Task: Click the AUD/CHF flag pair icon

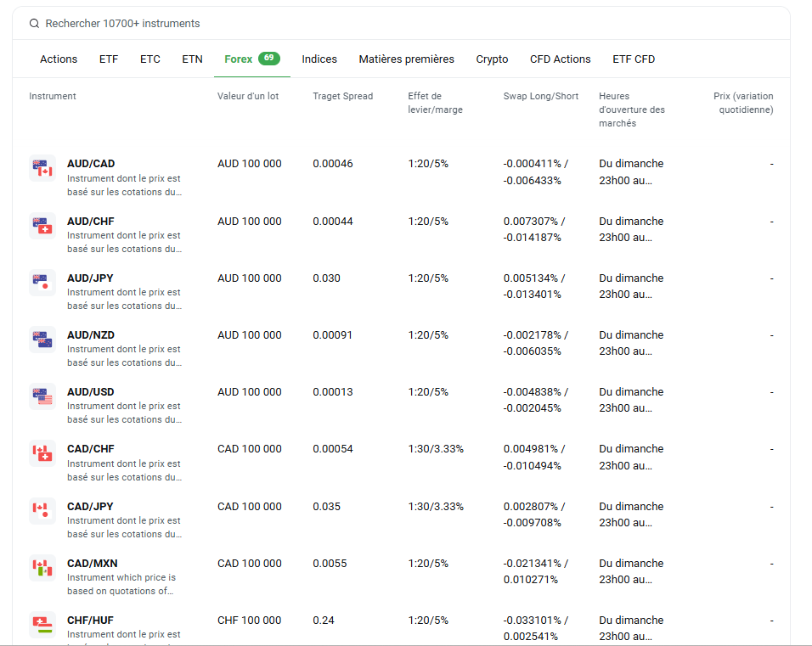Action: [x=42, y=226]
